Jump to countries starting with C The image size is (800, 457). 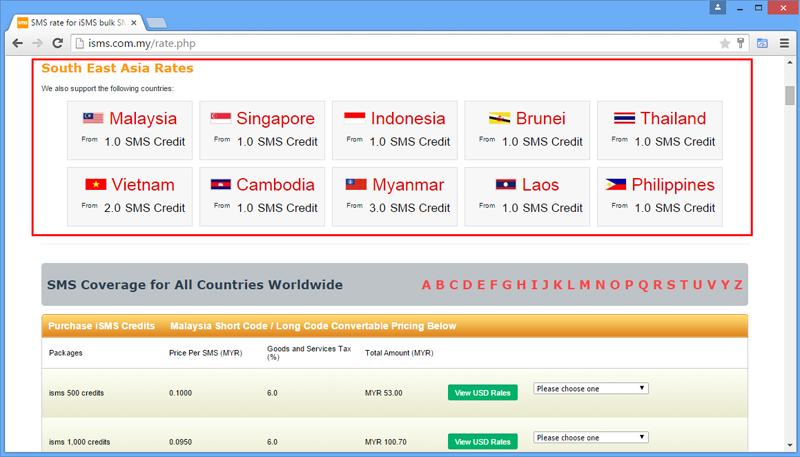(454, 285)
